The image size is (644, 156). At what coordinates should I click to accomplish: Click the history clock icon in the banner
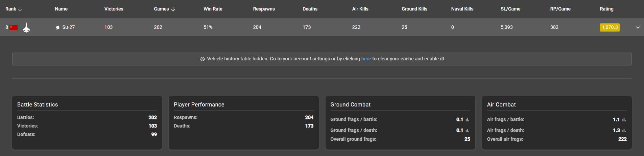tap(202, 59)
